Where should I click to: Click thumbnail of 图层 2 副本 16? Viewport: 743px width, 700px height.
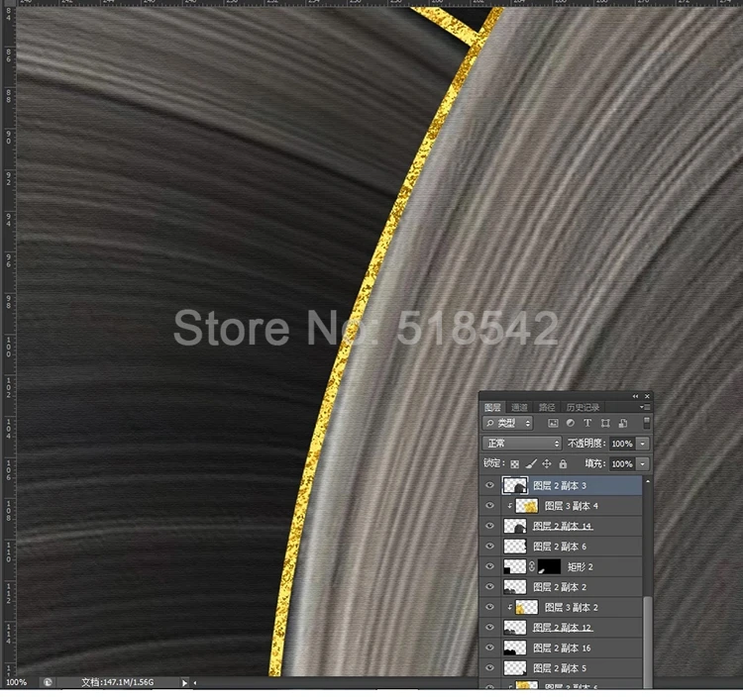[515, 649]
